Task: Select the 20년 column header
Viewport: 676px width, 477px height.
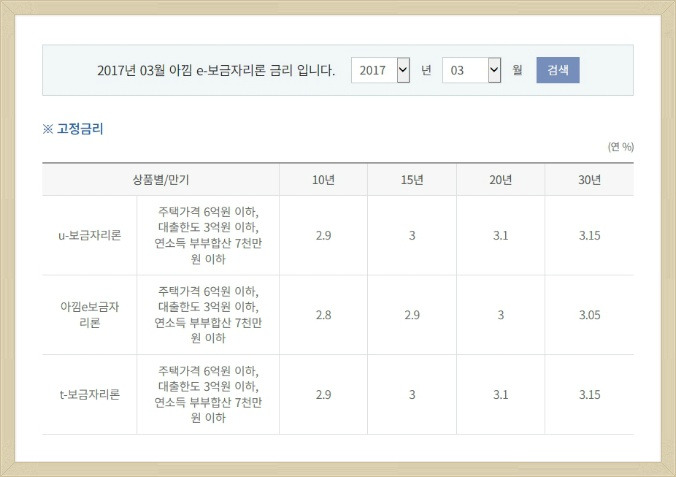Action: 501,179
